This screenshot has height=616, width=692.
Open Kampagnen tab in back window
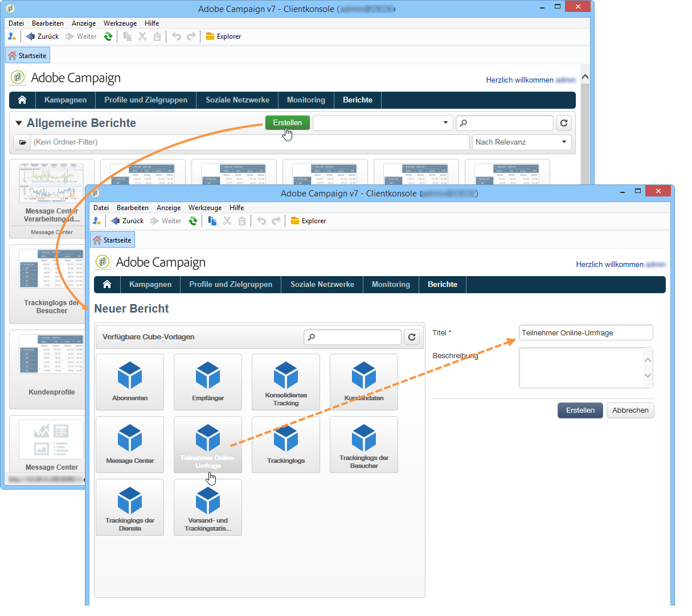pyautogui.click(x=65, y=100)
